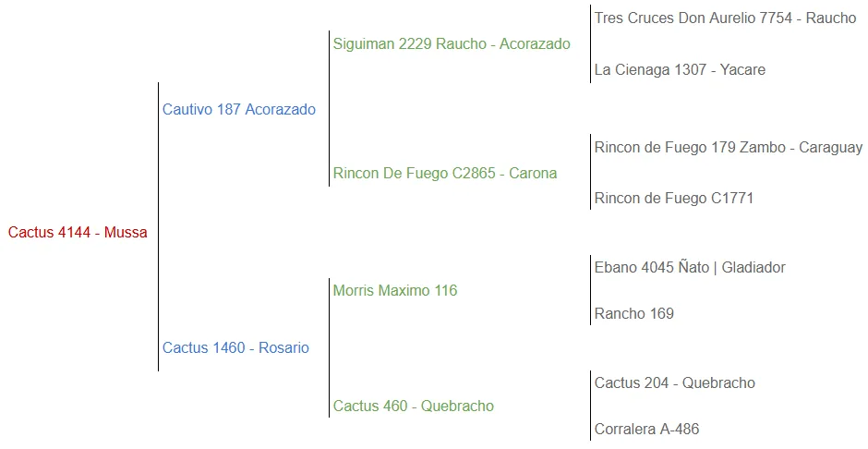
Task: Open the green Cactus 460 - Quebracho link
Action: pos(414,407)
